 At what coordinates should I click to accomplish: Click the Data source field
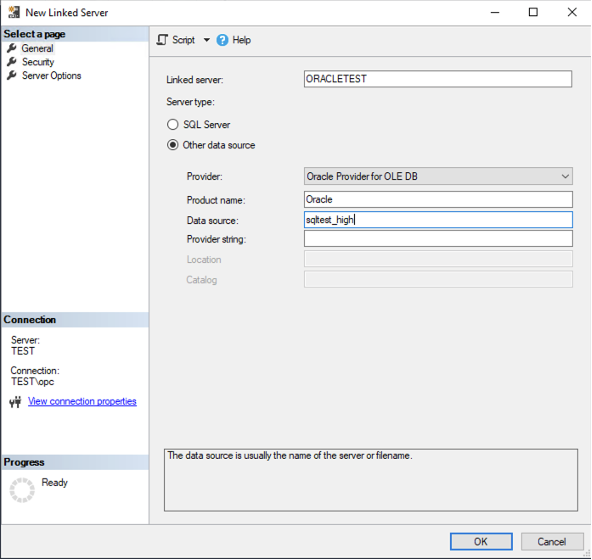438,220
